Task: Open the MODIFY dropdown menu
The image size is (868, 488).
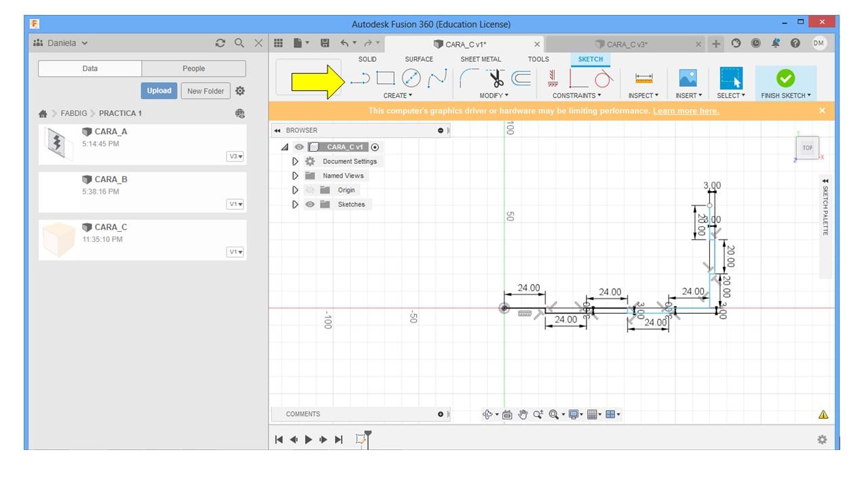Action: (x=494, y=96)
